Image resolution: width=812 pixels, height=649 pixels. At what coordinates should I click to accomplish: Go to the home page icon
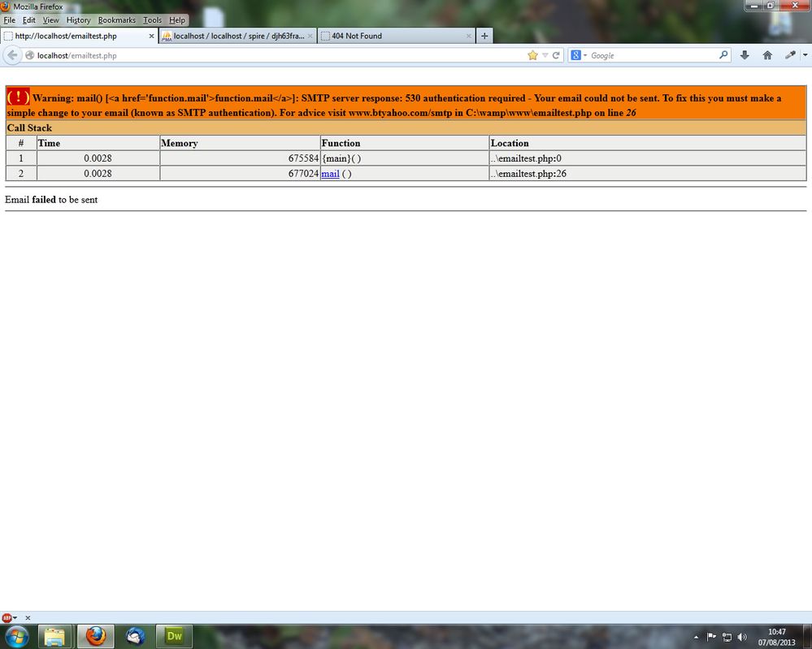pos(767,55)
